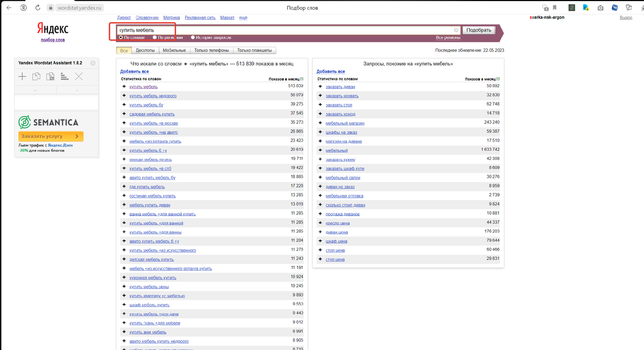Open the VK extension icon

pyautogui.click(x=614, y=8)
